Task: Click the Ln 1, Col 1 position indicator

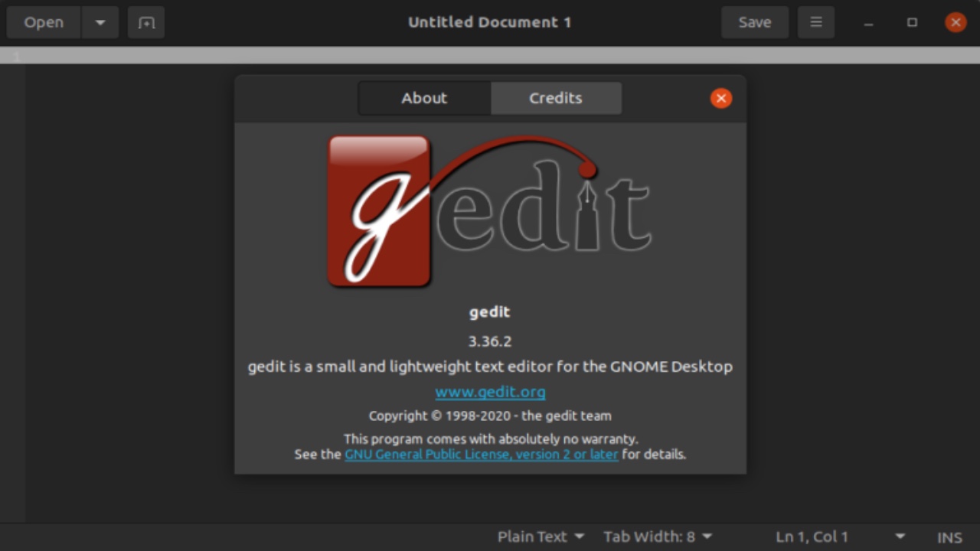Action: click(812, 537)
